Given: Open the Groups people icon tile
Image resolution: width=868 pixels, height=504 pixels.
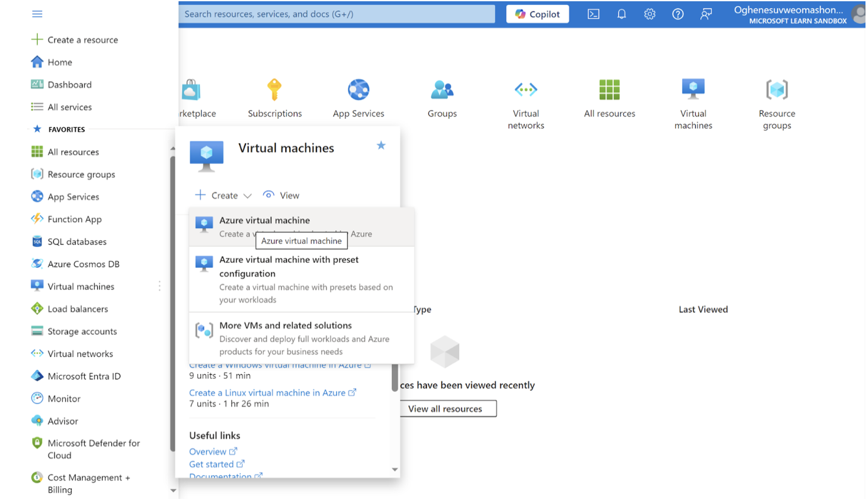Looking at the screenshot, I should (x=442, y=90).
